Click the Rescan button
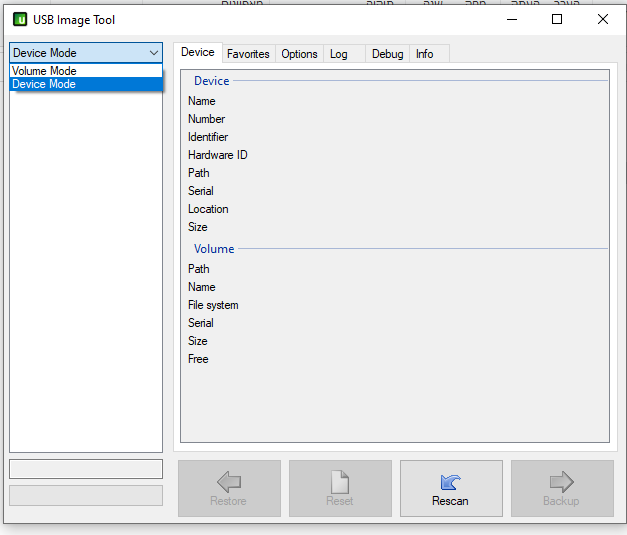The width and height of the screenshot is (627, 535). [x=451, y=488]
